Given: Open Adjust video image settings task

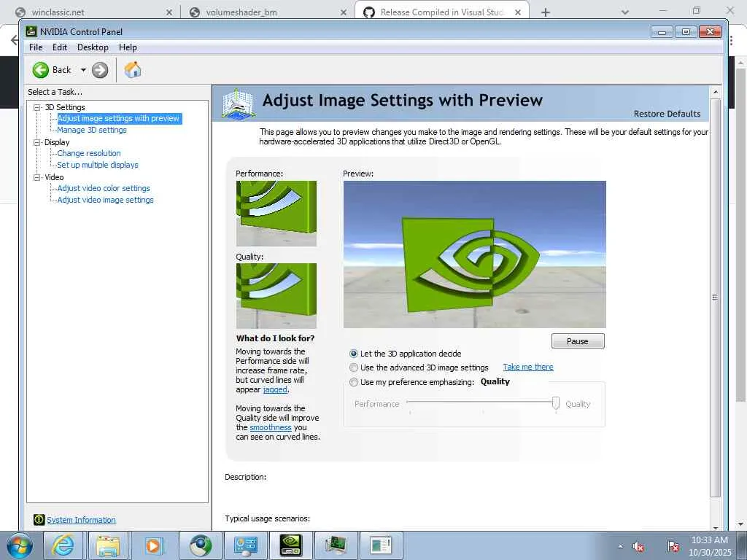Looking at the screenshot, I should pyautogui.click(x=105, y=200).
